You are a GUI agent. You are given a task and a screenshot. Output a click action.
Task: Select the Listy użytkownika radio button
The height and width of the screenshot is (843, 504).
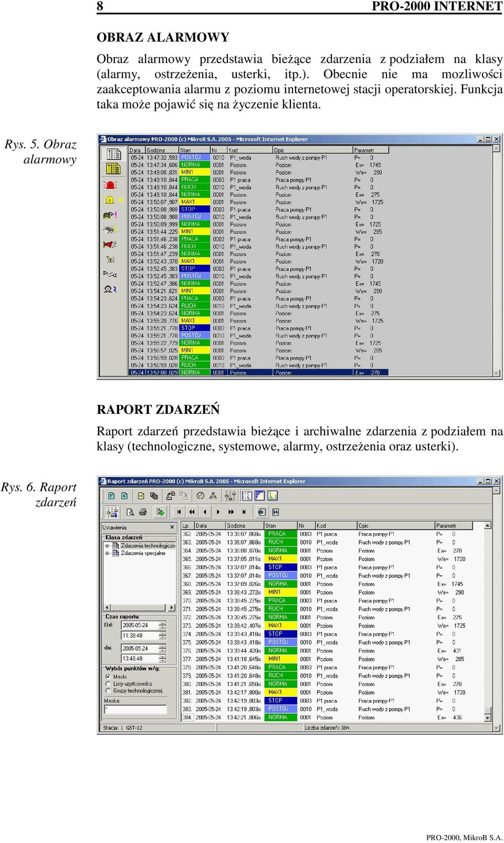click(108, 684)
